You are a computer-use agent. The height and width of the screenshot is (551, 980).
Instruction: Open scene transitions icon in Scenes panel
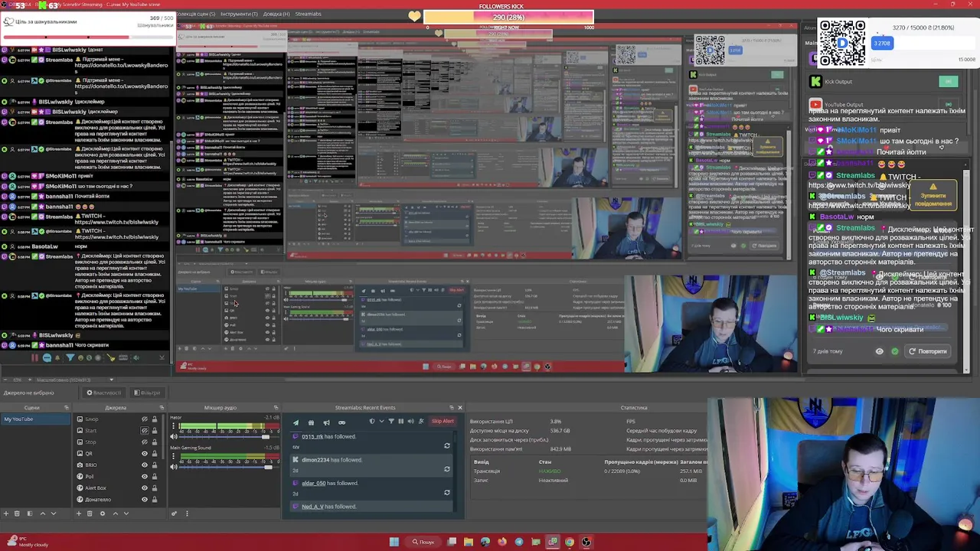coord(30,514)
